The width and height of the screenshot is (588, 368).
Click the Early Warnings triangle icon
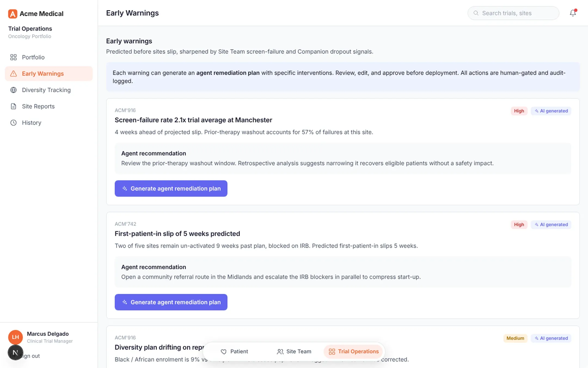click(13, 74)
